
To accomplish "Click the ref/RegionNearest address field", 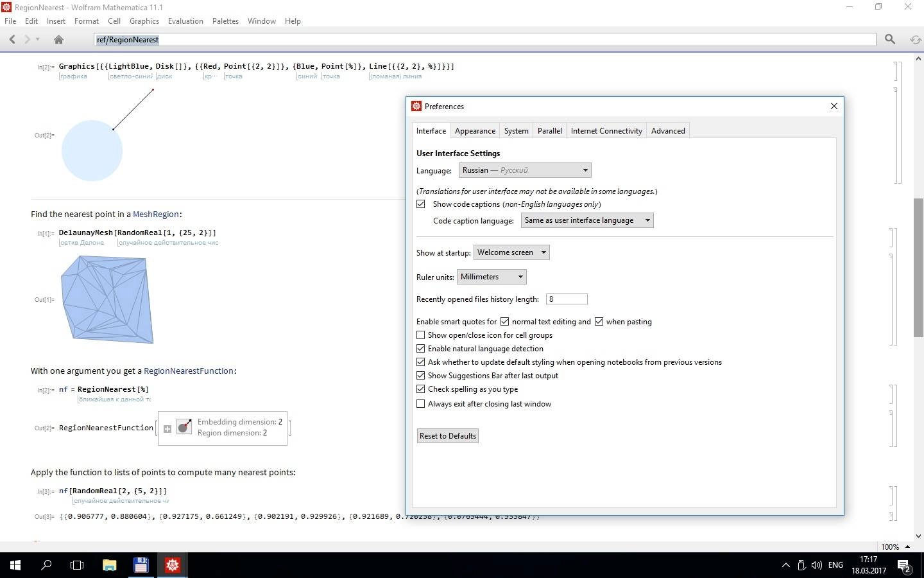I will click(485, 39).
